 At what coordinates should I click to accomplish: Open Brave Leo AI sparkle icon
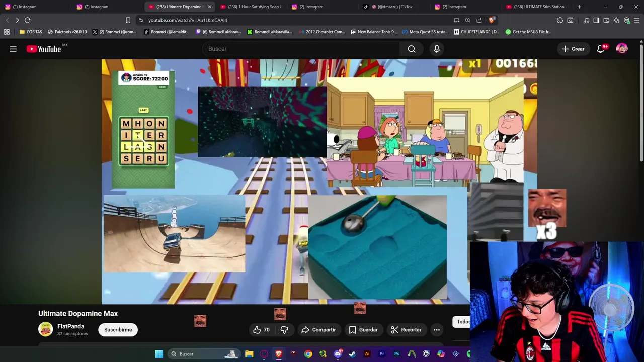pos(616,20)
